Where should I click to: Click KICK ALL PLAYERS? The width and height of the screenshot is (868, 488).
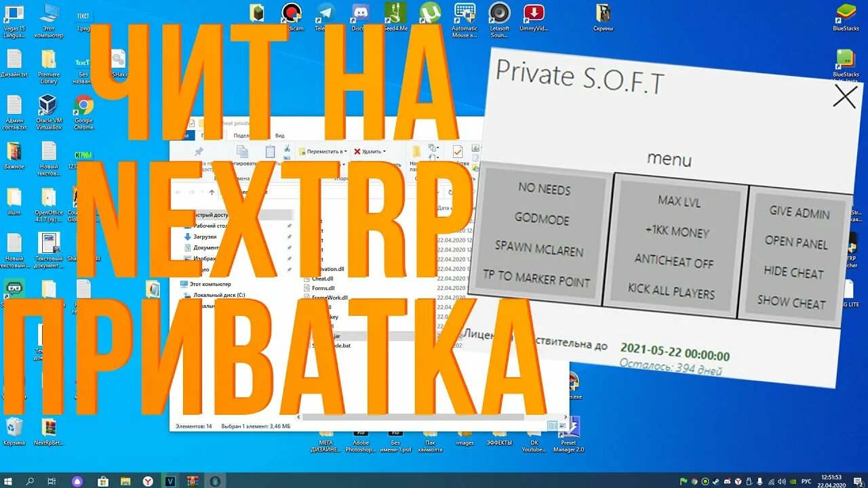tap(671, 291)
